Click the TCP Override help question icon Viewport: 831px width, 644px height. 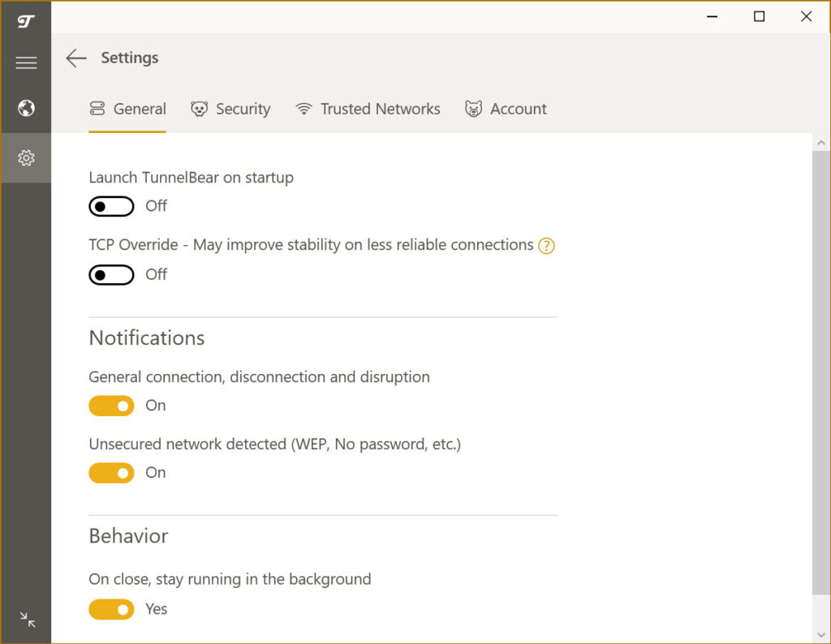point(546,246)
